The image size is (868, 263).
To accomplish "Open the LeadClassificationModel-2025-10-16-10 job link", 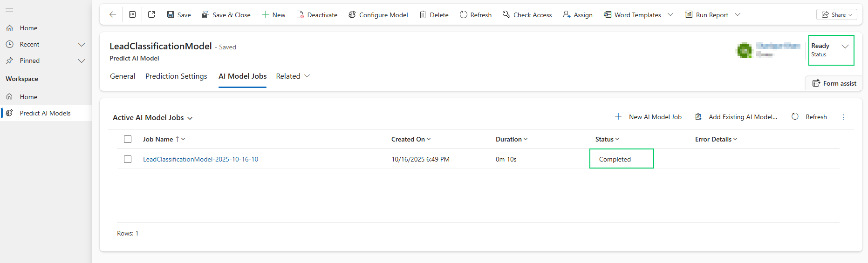I will [x=200, y=159].
